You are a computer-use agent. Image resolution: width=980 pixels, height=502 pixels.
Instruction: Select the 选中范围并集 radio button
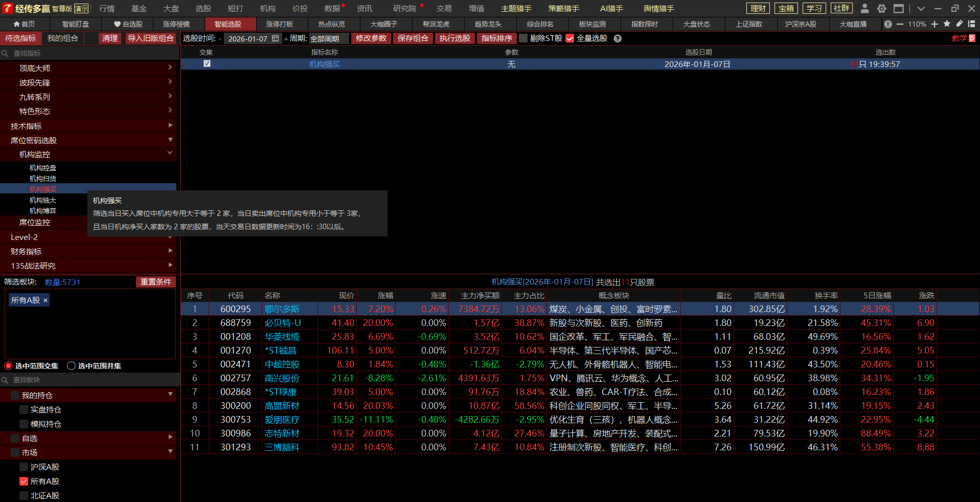[72, 366]
